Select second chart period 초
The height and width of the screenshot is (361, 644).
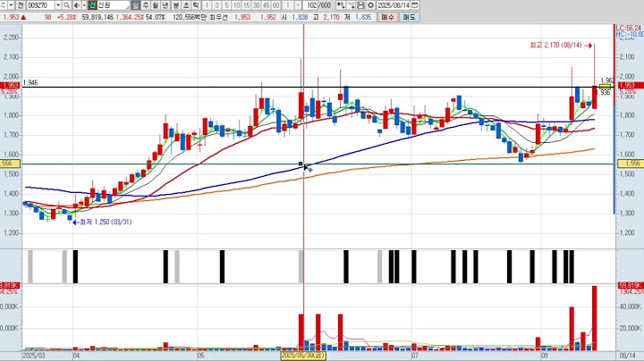pyautogui.click(x=186, y=5)
